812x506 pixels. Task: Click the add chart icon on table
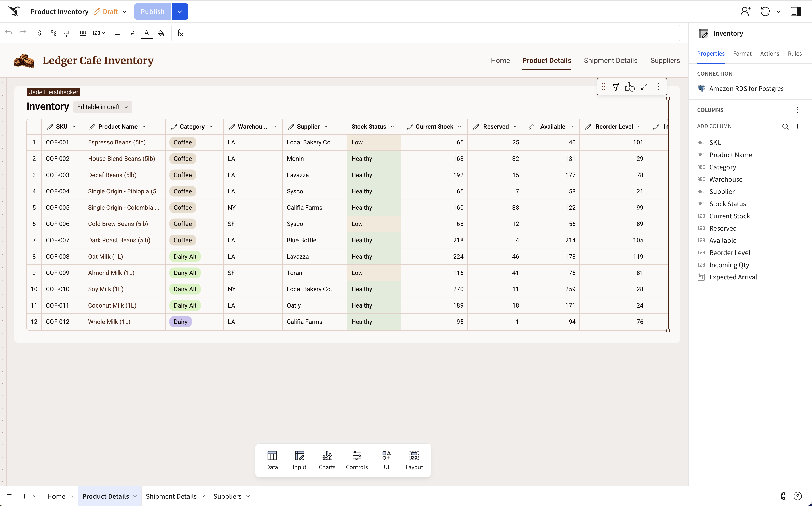point(629,87)
